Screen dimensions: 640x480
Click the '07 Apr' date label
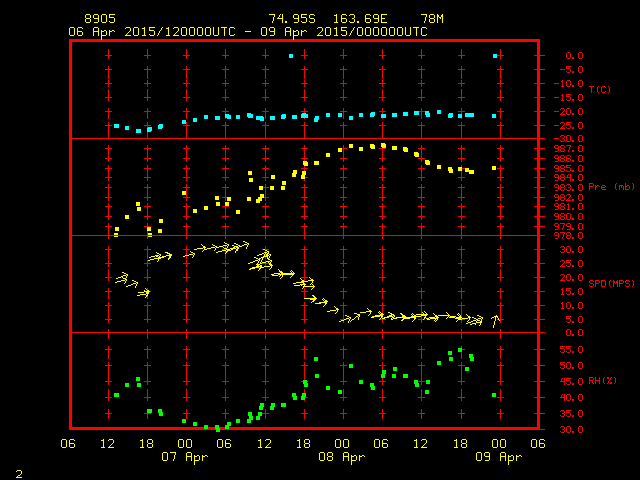(184, 457)
